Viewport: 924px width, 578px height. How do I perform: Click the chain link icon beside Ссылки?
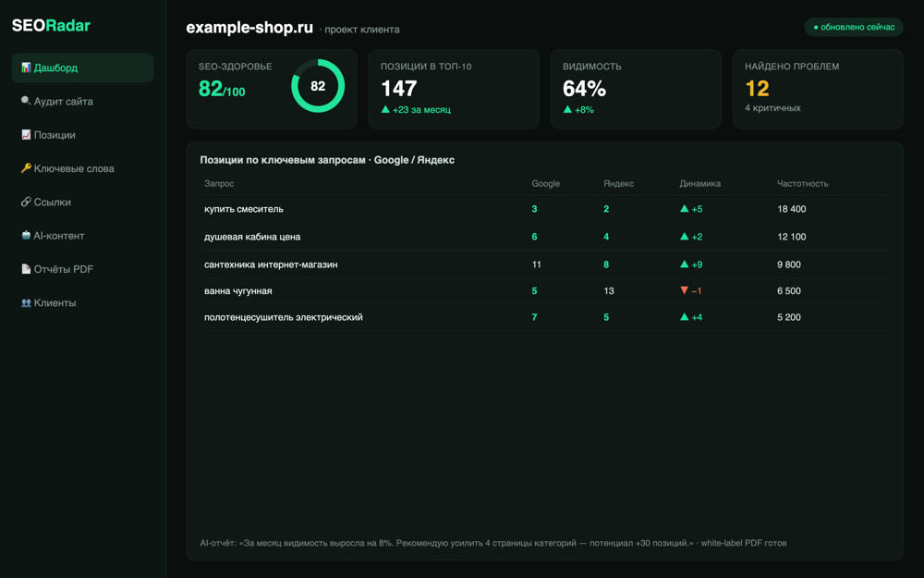tap(26, 202)
